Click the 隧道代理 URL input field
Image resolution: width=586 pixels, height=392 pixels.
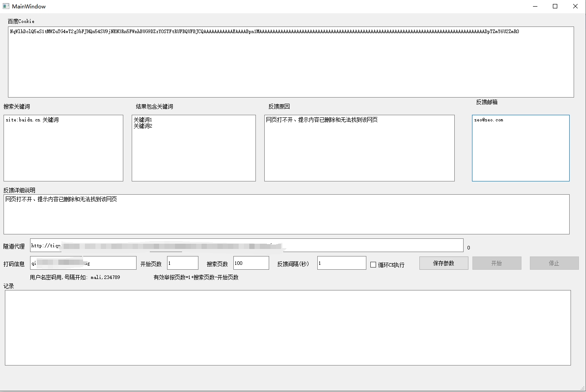[x=247, y=245]
